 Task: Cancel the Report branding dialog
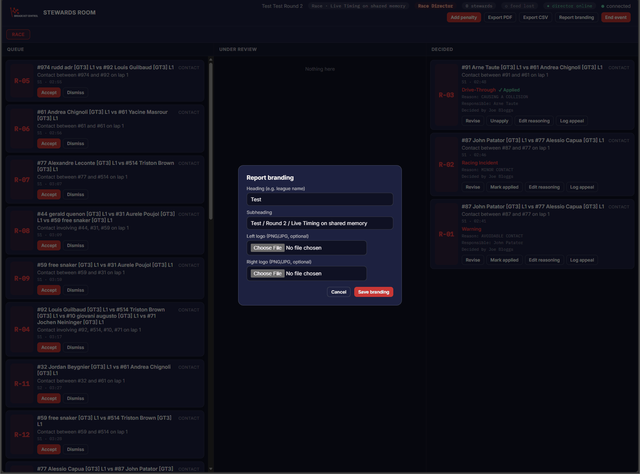pyautogui.click(x=338, y=292)
